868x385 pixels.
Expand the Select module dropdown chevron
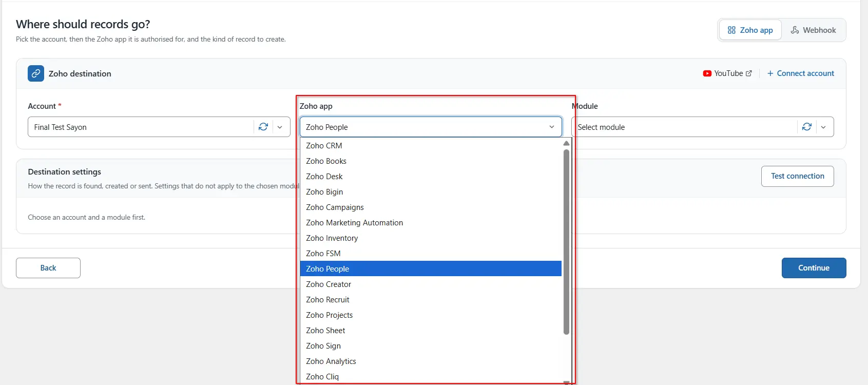[823, 127]
